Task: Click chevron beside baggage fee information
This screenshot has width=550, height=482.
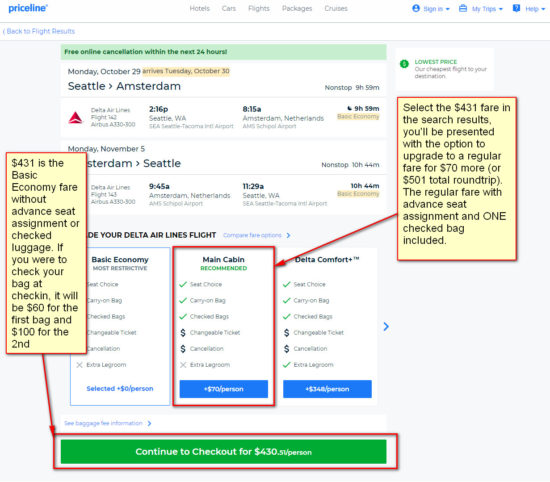Action: click(x=149, y=423)
